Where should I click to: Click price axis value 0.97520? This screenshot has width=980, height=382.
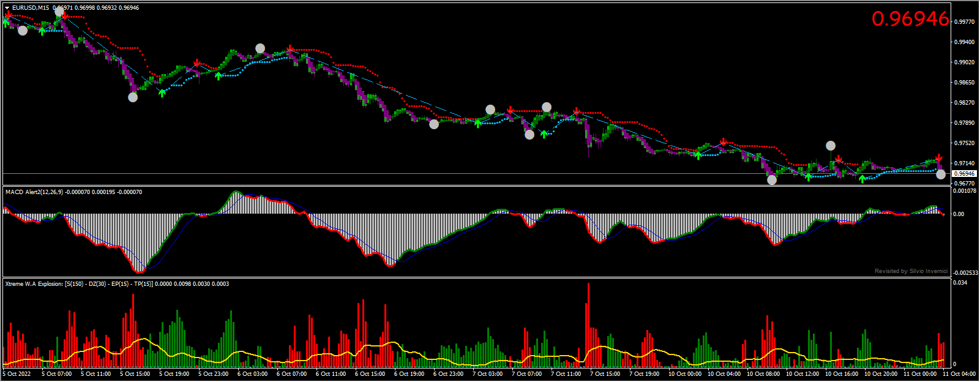(x=964, y=143)
